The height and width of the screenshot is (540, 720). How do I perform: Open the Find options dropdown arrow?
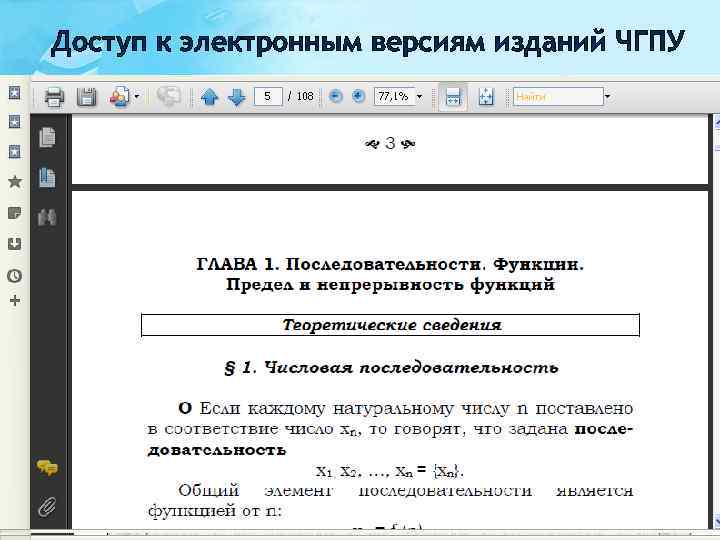(608, 97)
